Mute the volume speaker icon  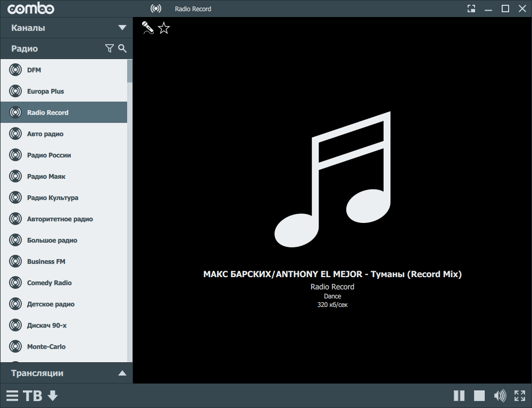point(500,395)
